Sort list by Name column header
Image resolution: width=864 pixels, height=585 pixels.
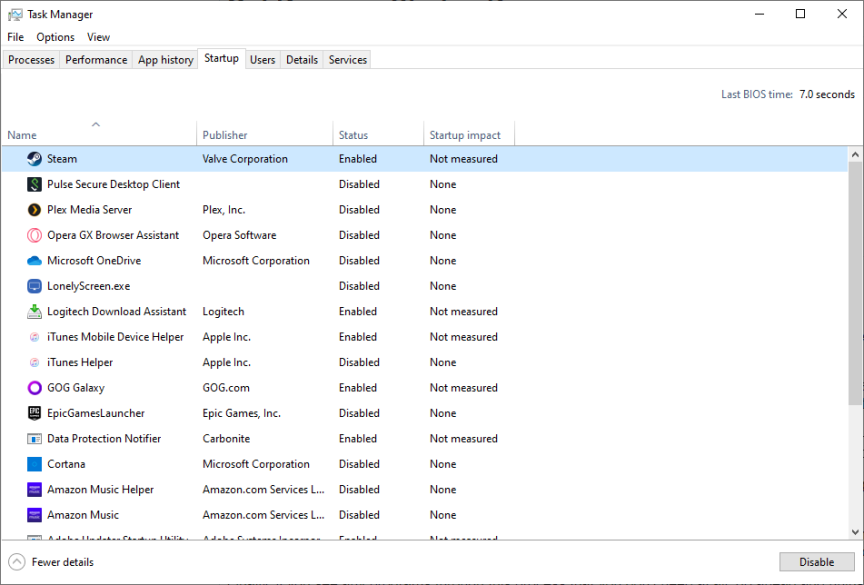click(22, 135)
